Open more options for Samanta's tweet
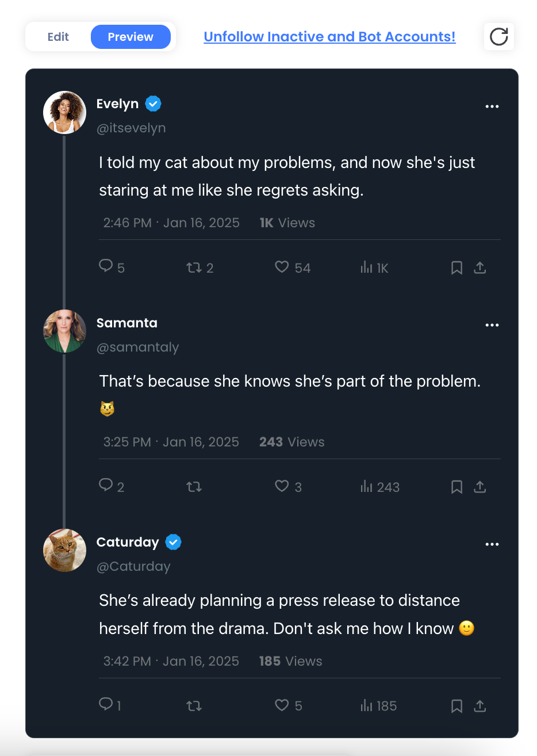The image size is (537, 756). click(x=492, y=325)
